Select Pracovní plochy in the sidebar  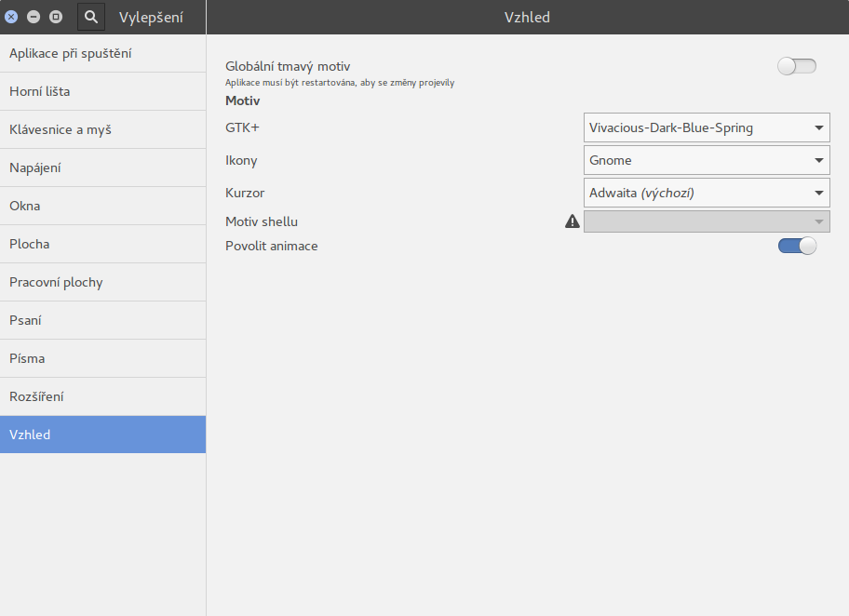(x=102, y=282)
